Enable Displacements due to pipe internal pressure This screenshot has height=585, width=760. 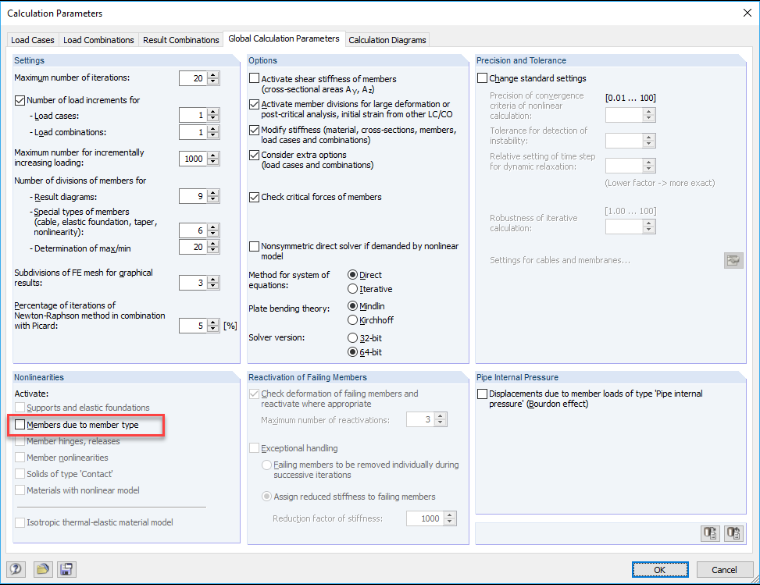(482, 394)
